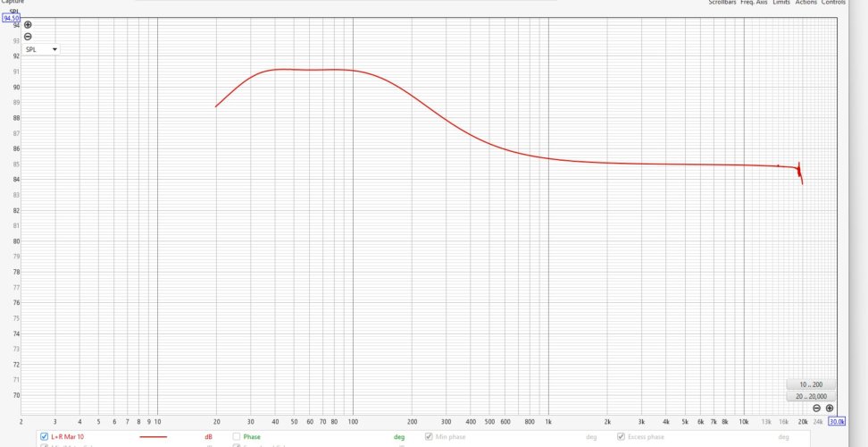The image size is (868, 447).
Task: Open the Actions menu
Action: pos(806,2)
